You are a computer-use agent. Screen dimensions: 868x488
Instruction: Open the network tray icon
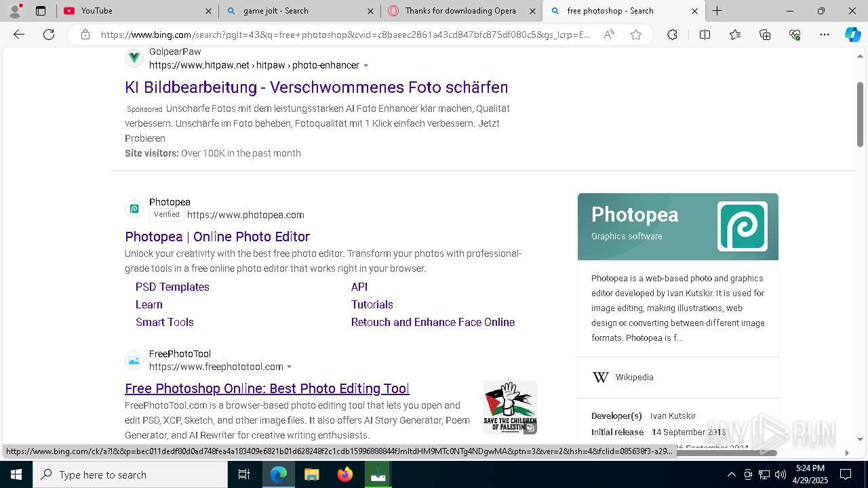click(764, 474)
